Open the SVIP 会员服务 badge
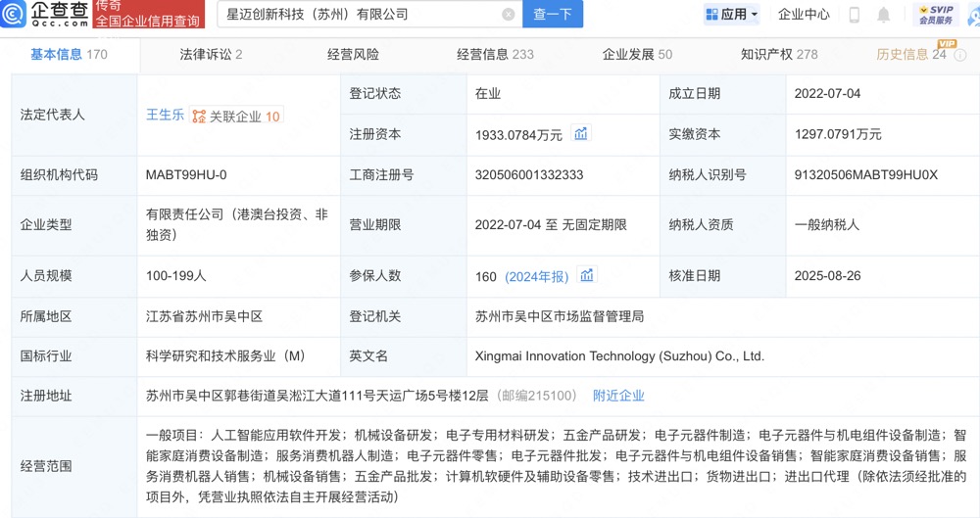Viewport: 980px width, 518px height. pos(937,15)
